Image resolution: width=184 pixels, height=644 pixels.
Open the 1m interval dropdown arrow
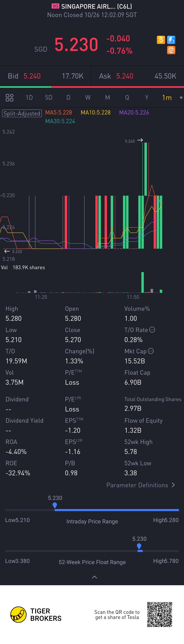pos(181,98)
